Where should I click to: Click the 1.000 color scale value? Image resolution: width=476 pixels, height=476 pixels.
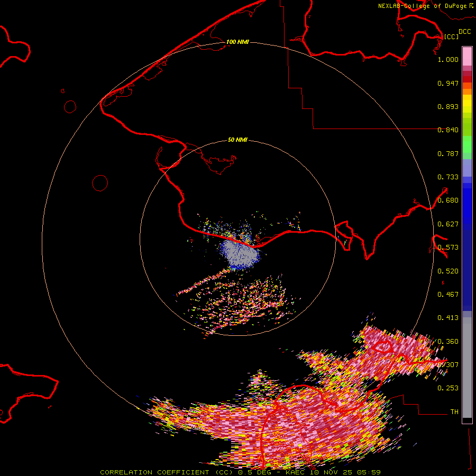click(x=448, y=59)
